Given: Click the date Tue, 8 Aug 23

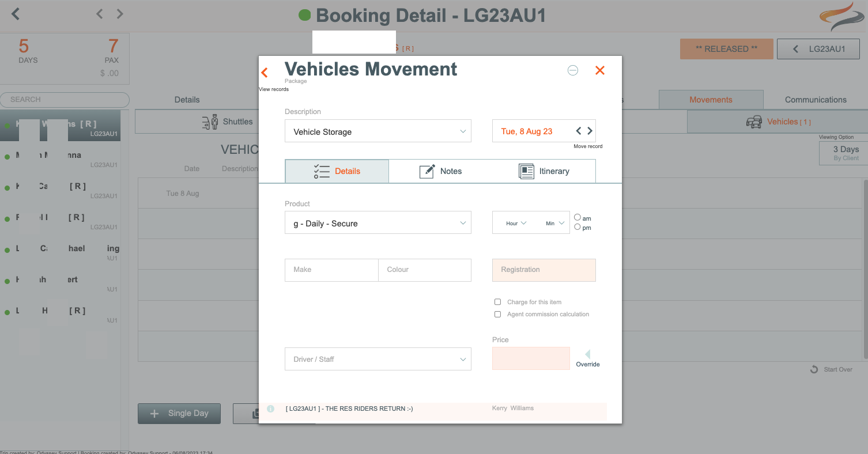Looking at the screenshot, I should click(x=527, y=131).
